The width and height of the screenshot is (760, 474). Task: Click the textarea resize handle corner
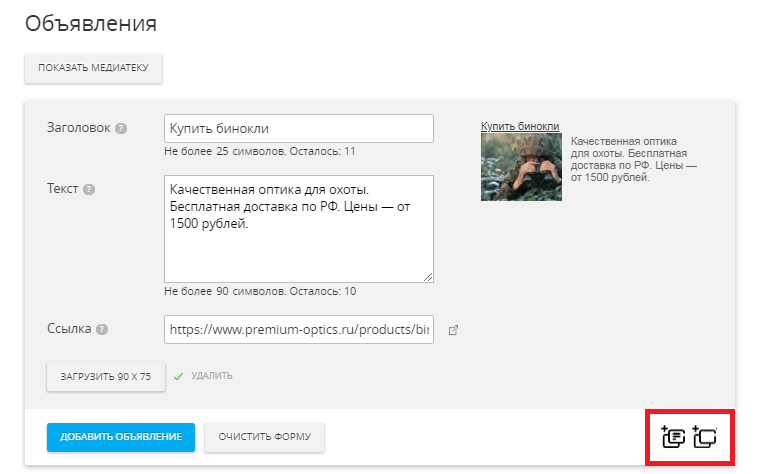[428, 277]
